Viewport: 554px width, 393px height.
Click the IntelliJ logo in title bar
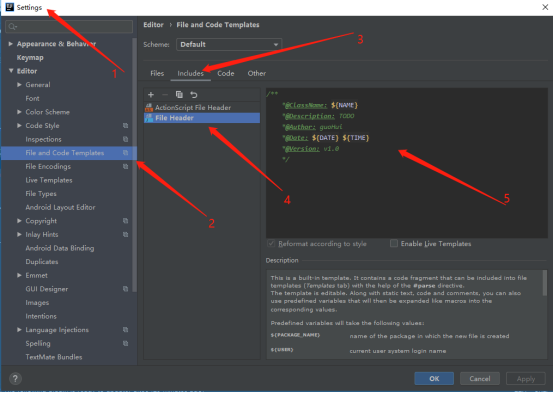[9, 7]
